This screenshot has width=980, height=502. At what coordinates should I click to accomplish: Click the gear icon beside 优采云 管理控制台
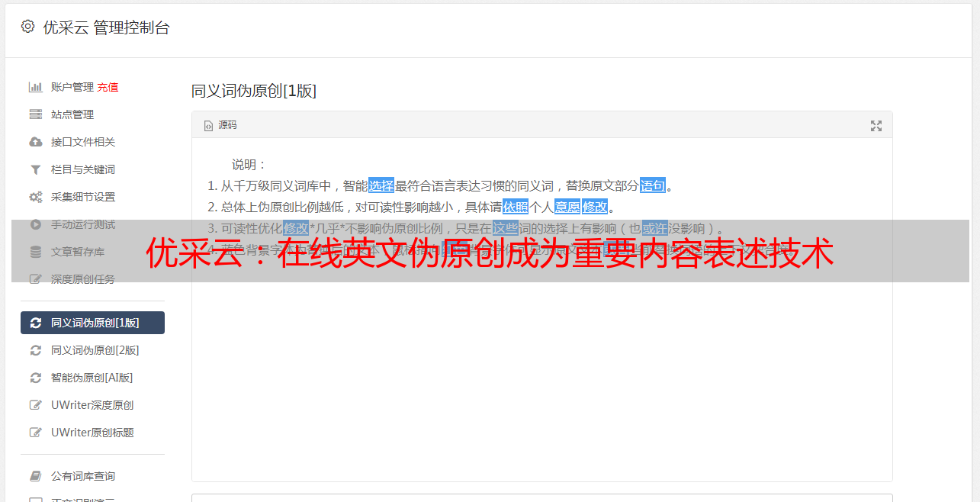coord(28,27)
